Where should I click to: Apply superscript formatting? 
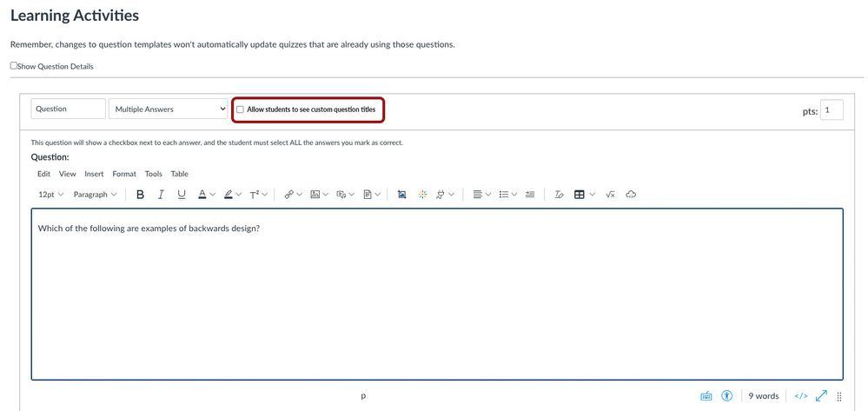[254, 195]
